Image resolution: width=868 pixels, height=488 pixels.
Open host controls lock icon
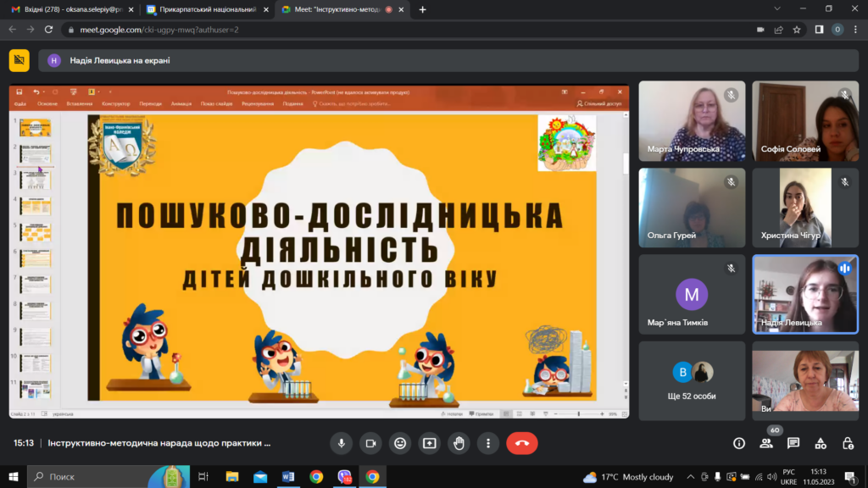coord(848,443)
